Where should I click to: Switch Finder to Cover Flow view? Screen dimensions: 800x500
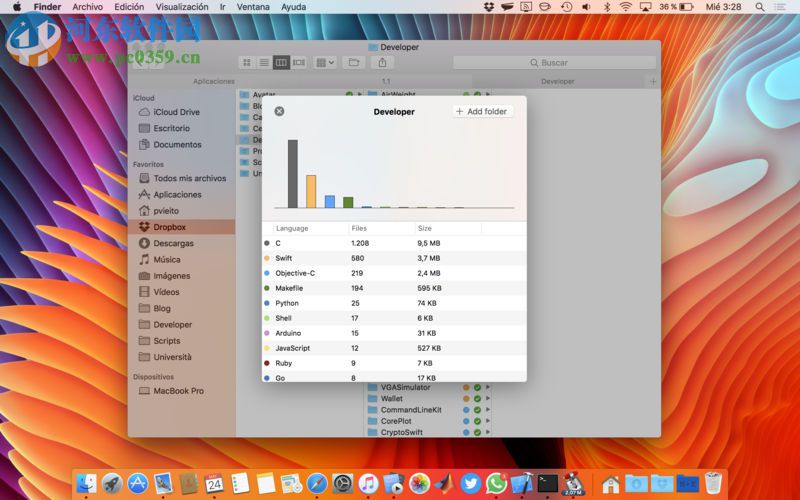[298, 62]
